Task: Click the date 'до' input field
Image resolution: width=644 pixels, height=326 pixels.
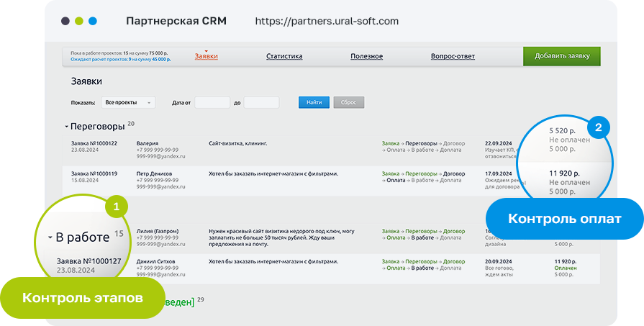Action: 261,103
